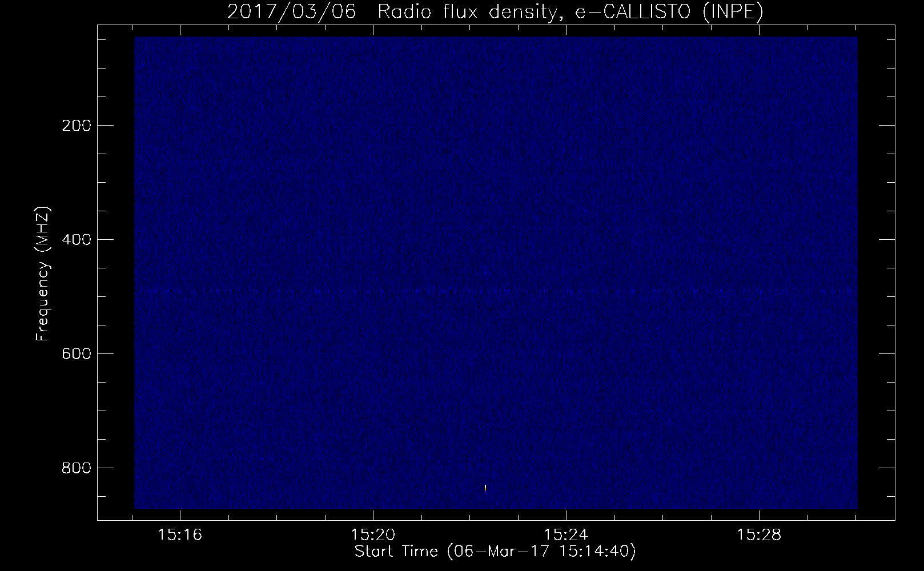
Task: Click the 'Start Time (06-Mar-17 15:14:40)' label
Action: click(x=495, y=552)
